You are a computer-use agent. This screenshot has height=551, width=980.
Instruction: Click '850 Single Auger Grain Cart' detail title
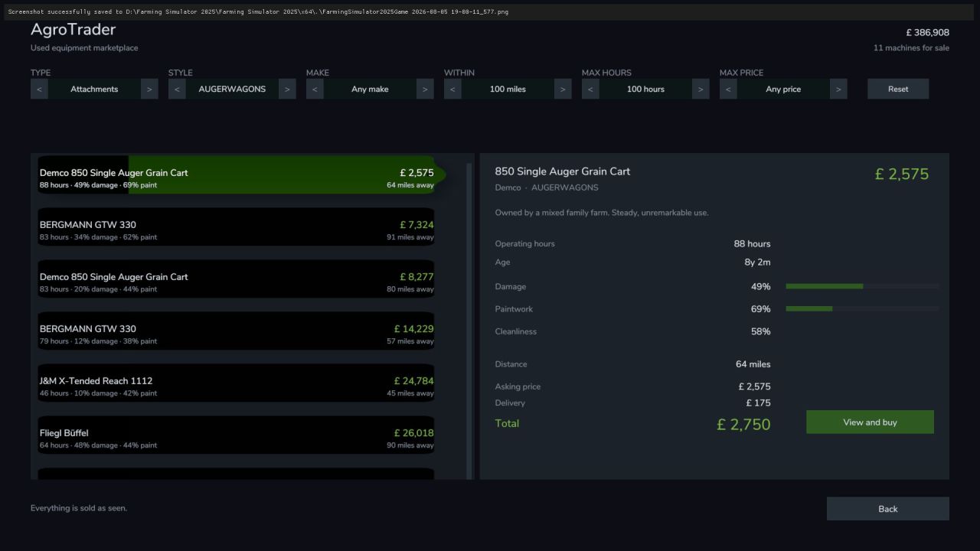[563, 171]
